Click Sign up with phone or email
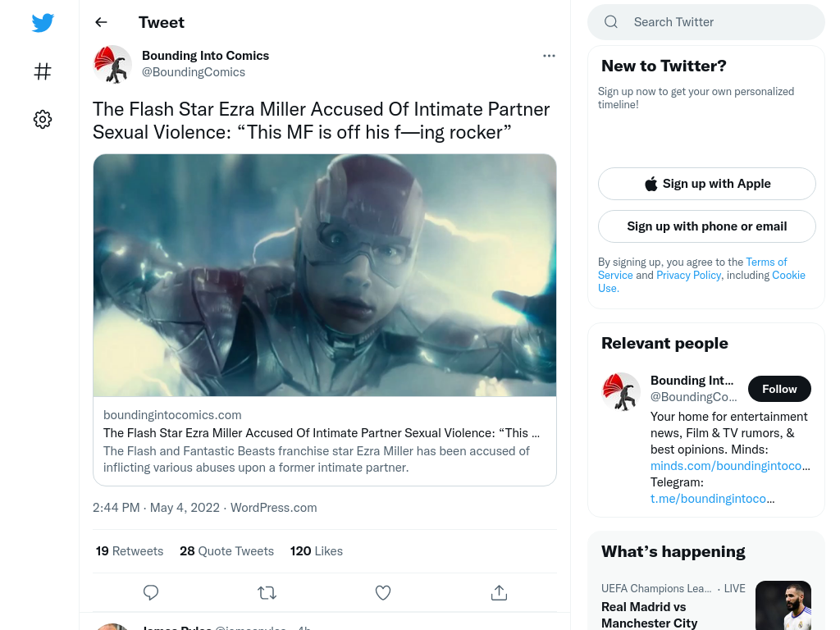 coord(706,226)
